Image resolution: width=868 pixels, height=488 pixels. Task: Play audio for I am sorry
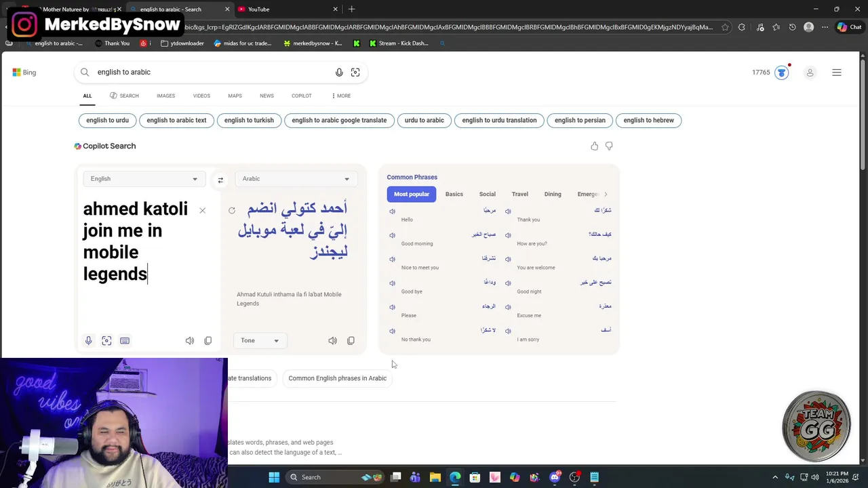tap(508, 331)
